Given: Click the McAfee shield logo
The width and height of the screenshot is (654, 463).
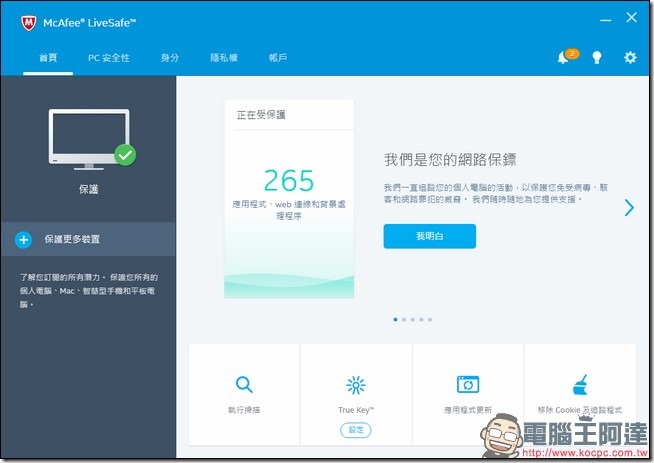Looking at the screenshot, I should coord(28,23).
